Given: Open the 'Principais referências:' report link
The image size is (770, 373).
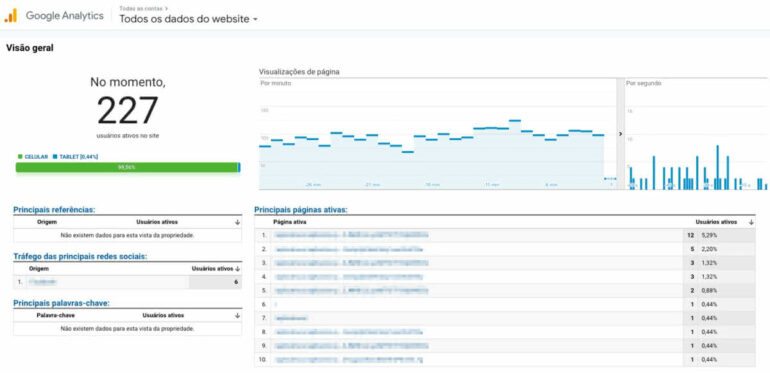Looking at the screenshot, I should tap(54, 210).
